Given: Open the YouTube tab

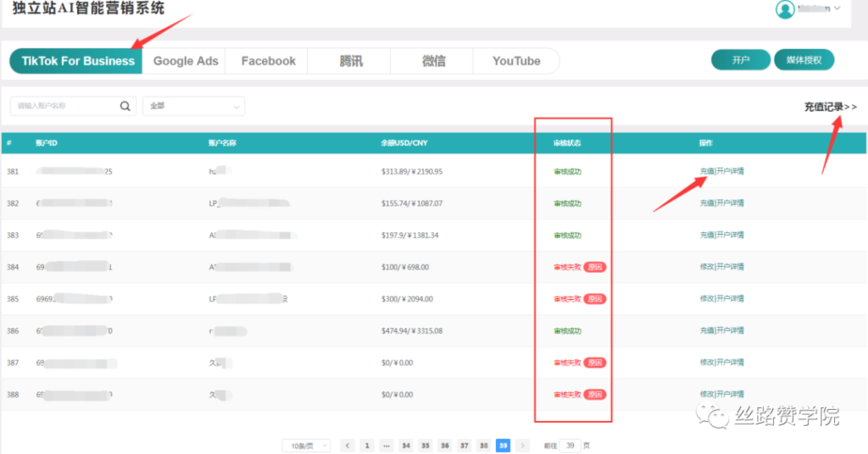Looking at the screenshot, I should pos(516,61).
